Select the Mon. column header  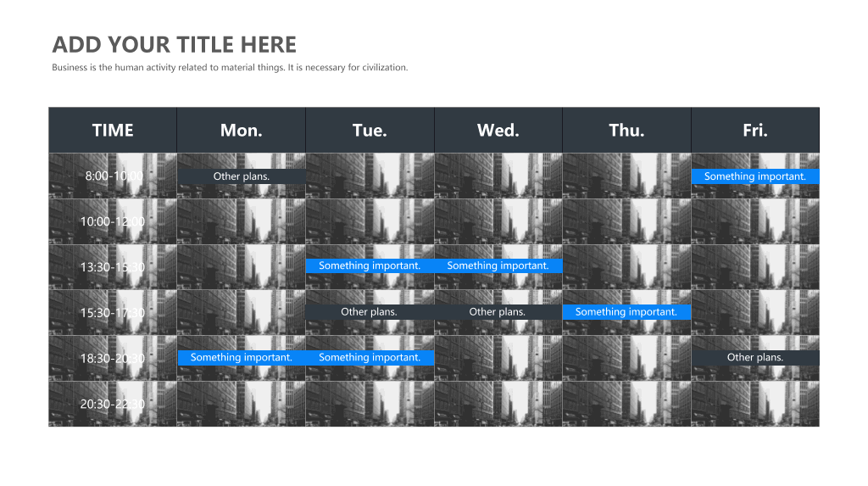[x=242, y=131]
